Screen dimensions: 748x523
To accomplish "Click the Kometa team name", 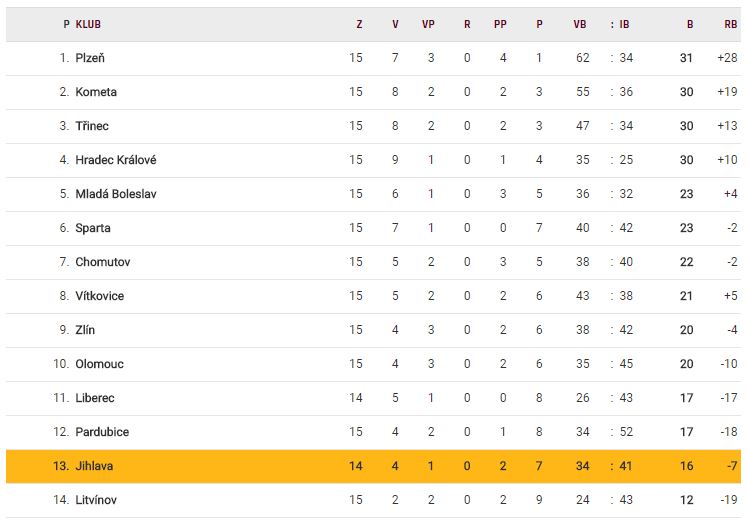I will point(96,92).
